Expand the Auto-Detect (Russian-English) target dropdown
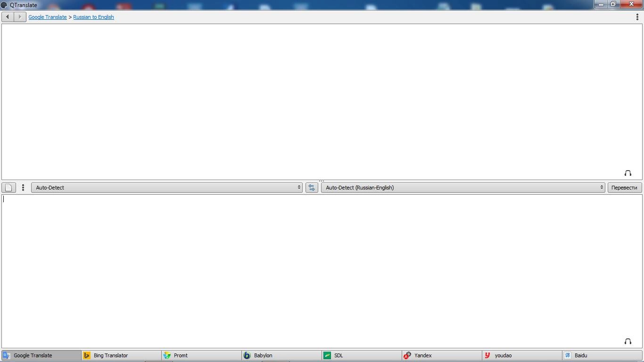The height and width of the screenshot is (362, 644). click(x=463, y=188)
